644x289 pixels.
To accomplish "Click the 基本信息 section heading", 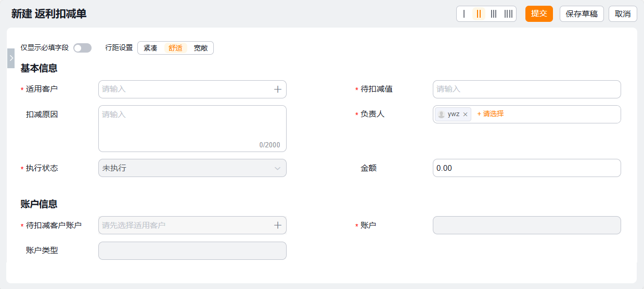I will tap(39, 68).
